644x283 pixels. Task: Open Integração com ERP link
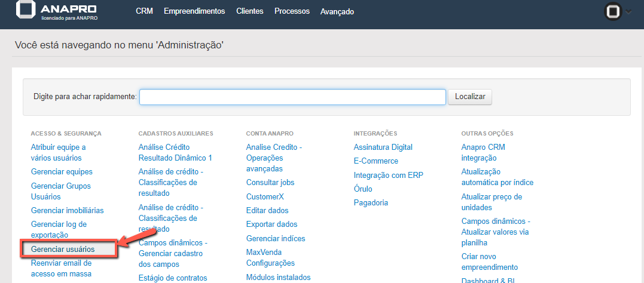click(x=388, y=175)
